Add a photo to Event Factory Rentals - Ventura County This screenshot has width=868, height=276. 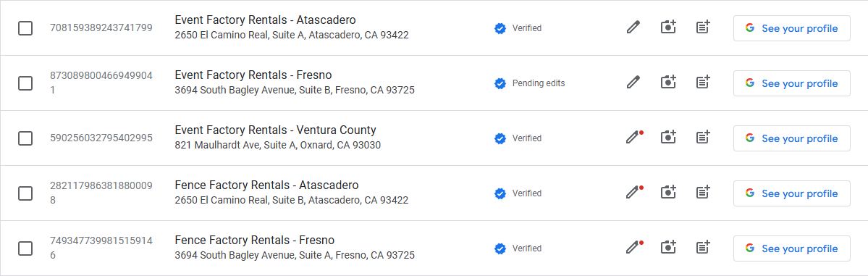pyautogui.click(x=669, y=137)
